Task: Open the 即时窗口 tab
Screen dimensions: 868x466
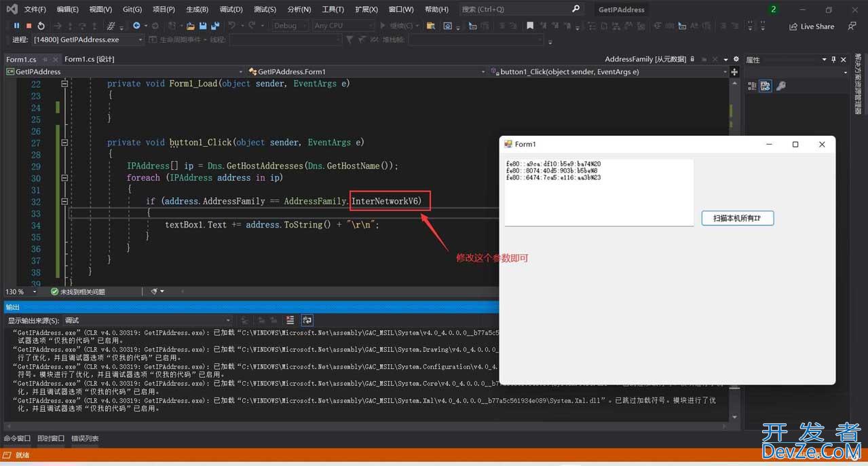Action: pyautogui.click(x=51, y=439)
